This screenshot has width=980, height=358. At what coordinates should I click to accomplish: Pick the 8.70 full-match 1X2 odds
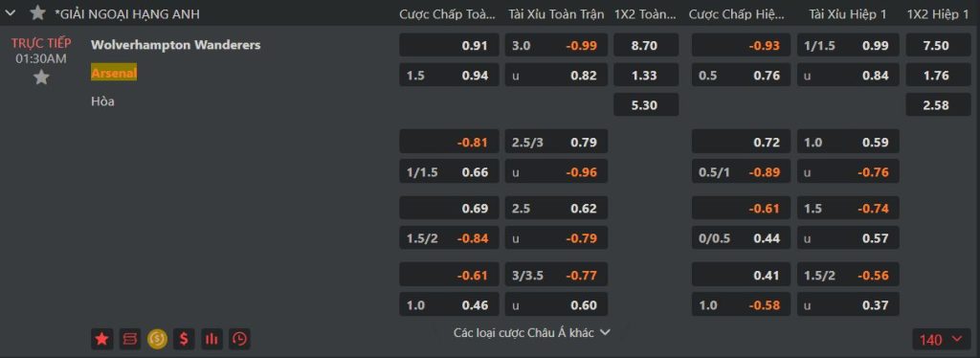click(646, 45)
